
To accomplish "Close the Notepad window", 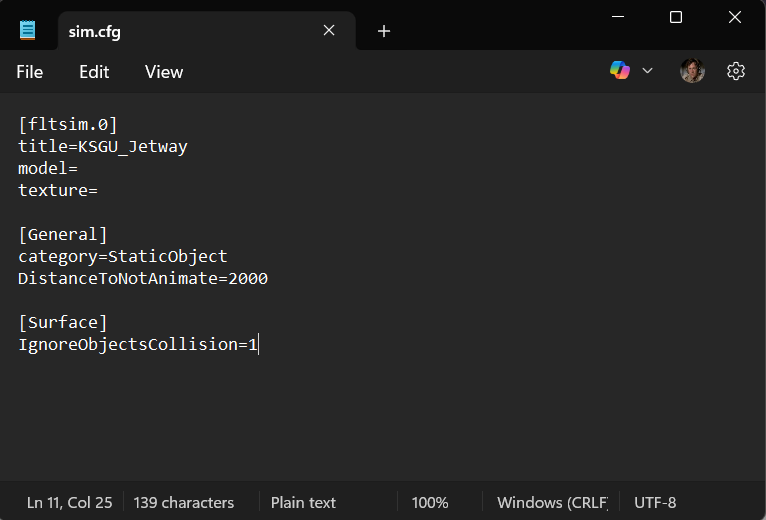I will coord(735,17).
